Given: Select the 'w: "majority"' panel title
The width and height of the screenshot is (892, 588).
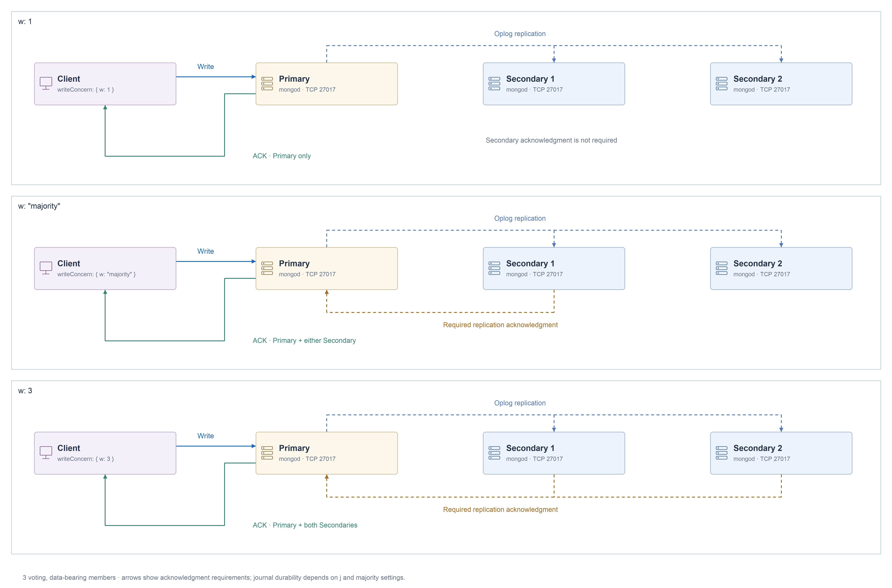Looking at the screenshot, I should (39, 206).
